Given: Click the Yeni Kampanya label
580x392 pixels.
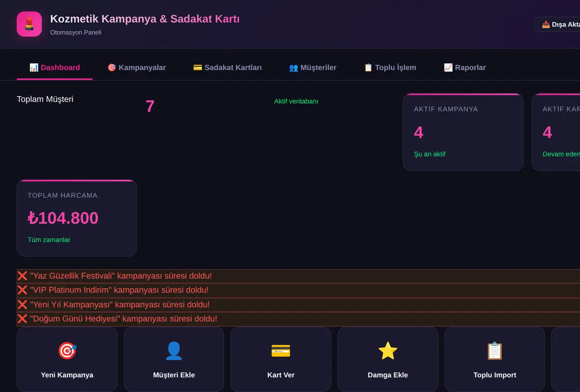Looking at the screenshot, I should point(67,375).
